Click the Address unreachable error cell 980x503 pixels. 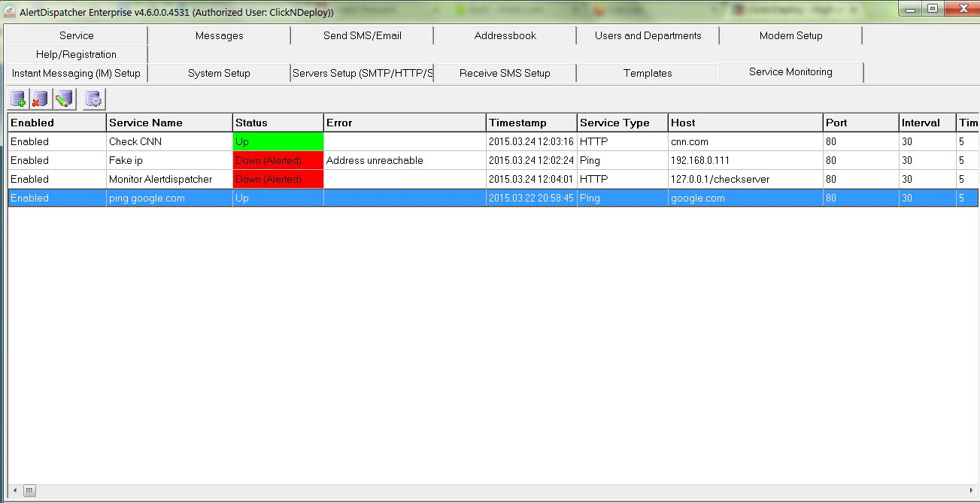click(405, 160)
